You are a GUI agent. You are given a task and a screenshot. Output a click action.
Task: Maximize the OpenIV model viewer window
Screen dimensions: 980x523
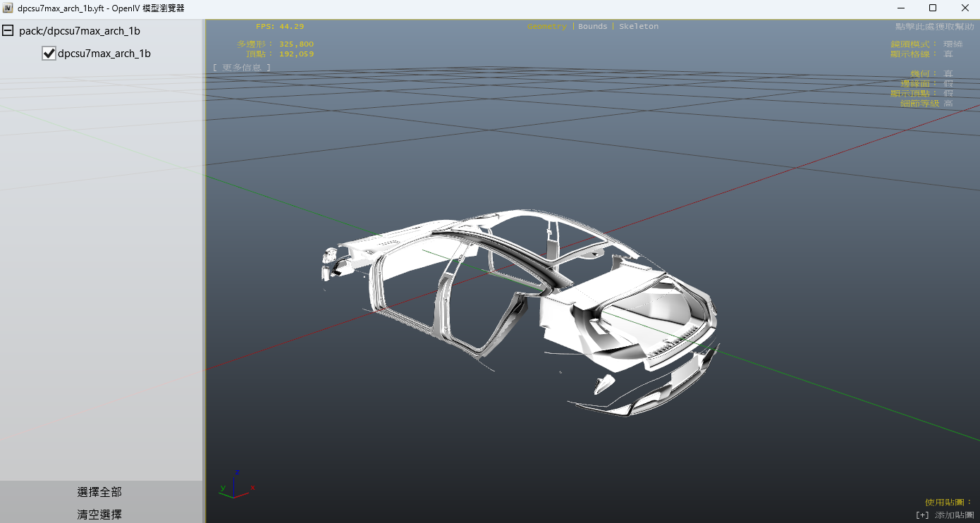coord(932,8)
